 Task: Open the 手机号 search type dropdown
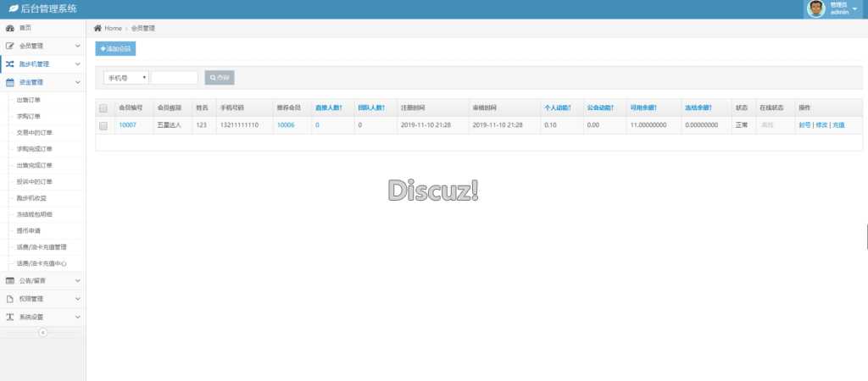[x=126, y=77]
